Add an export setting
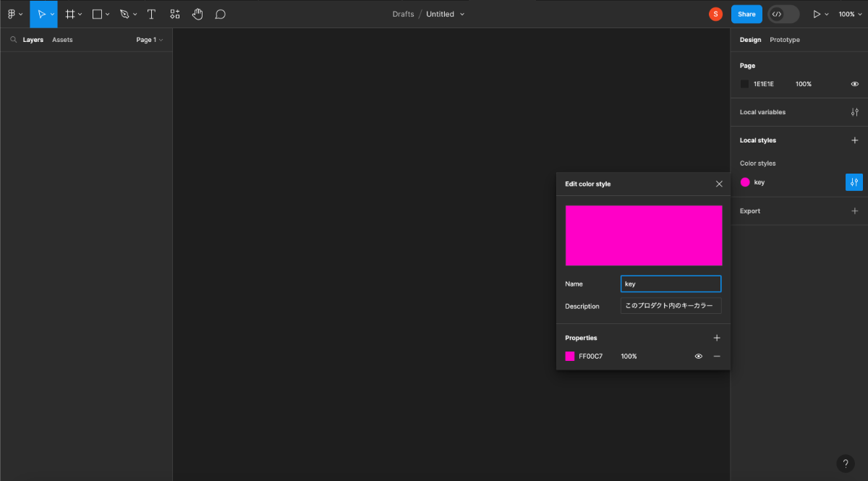Image resolution: width=868 pixels, height=481 pixels. point(855,211)
